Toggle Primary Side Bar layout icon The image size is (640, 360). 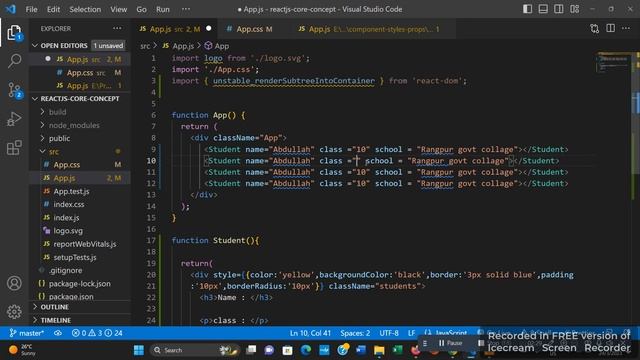click(x=527, y=9)
